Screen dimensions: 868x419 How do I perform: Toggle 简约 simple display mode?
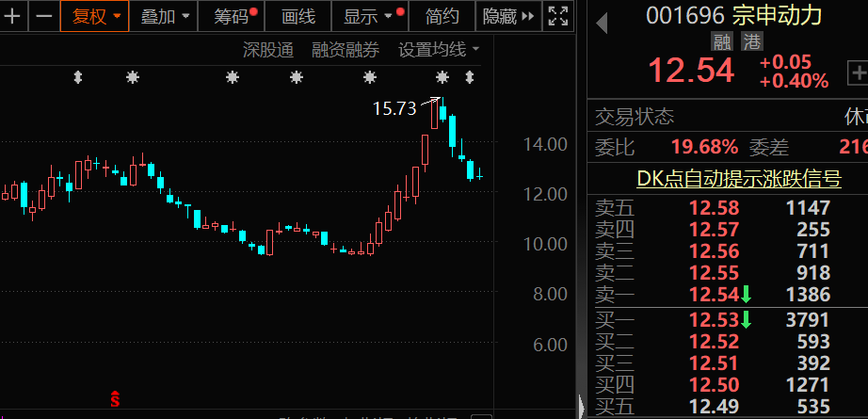(442, 16)
